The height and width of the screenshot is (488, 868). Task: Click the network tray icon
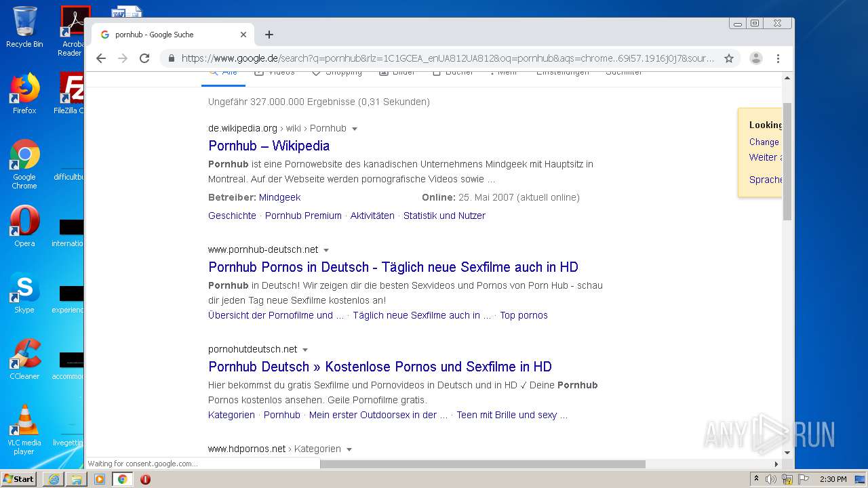(787, 479)
